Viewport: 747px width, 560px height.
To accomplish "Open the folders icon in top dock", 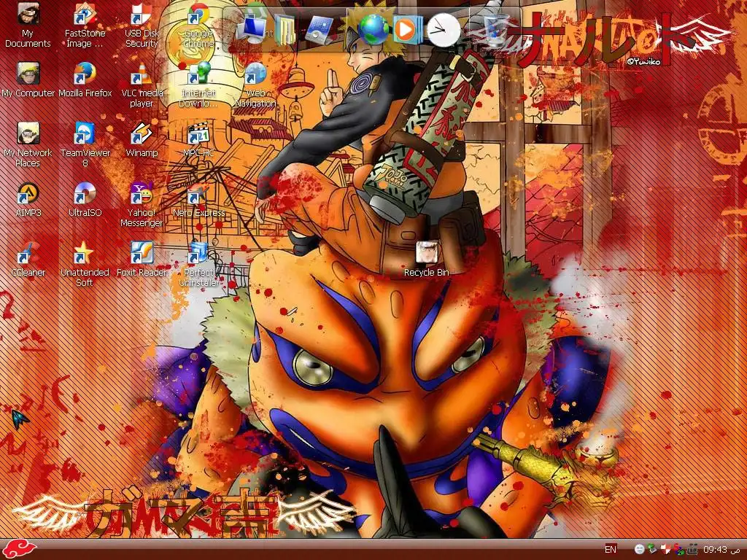I will pos(285,29).
